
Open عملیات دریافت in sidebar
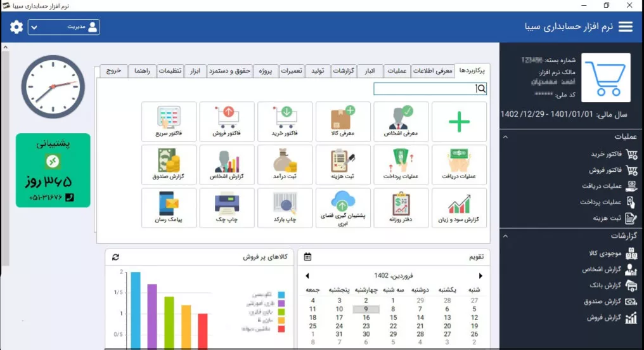point(609,186)
